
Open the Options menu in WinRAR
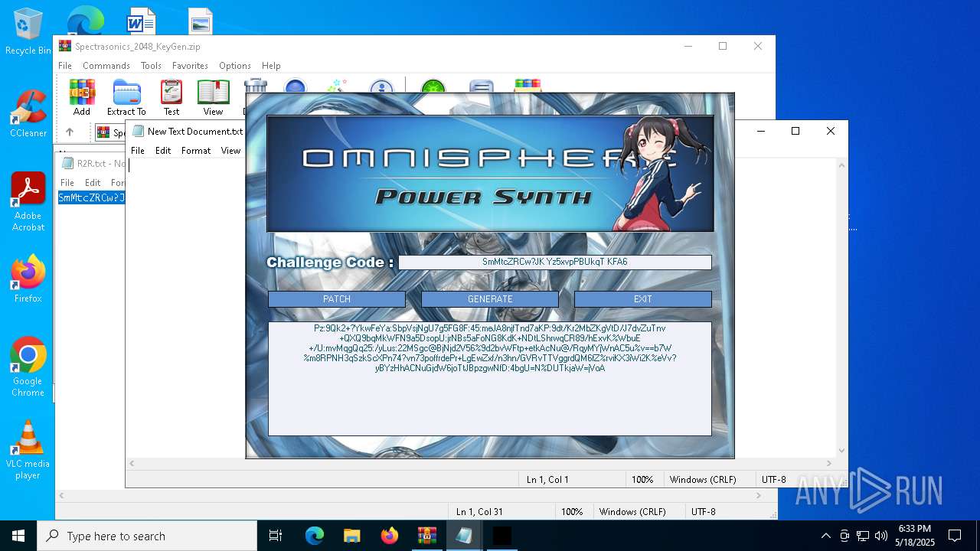[235, 66]
